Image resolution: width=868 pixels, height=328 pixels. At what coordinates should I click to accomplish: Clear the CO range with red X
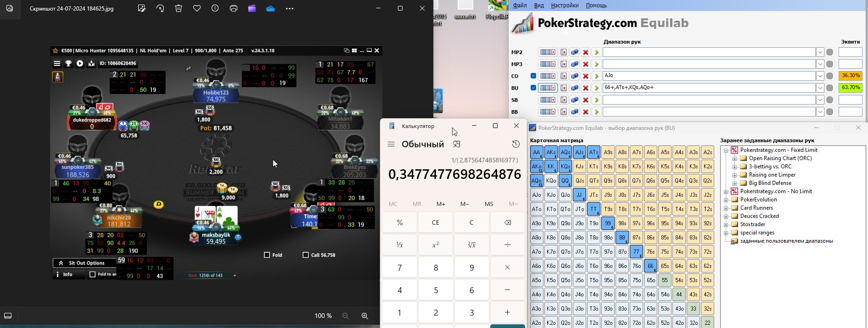pyautogui.click(x=586, y=76)
